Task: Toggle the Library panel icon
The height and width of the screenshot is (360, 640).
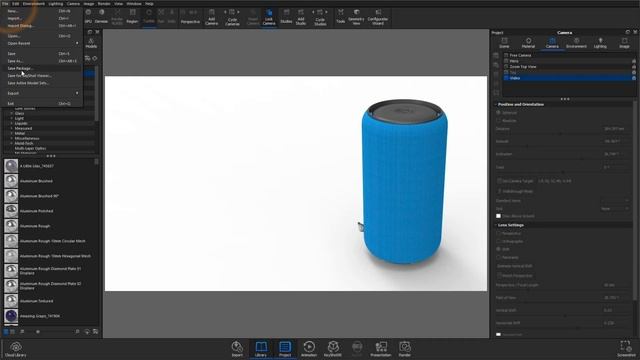Action: [261, 349]
